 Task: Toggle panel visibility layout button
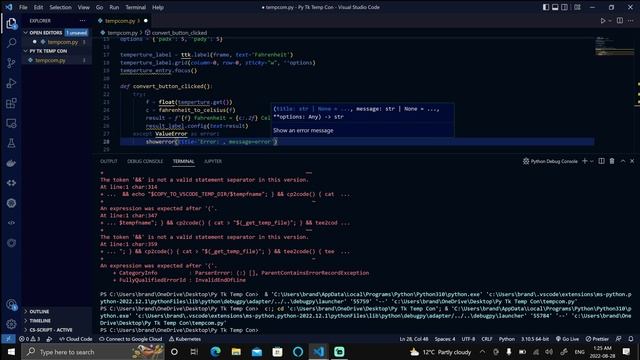(555, 7)
